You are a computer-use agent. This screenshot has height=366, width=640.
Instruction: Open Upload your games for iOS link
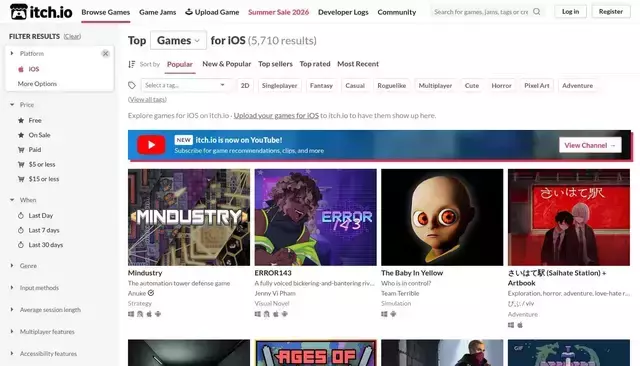[x=276, y=115]
